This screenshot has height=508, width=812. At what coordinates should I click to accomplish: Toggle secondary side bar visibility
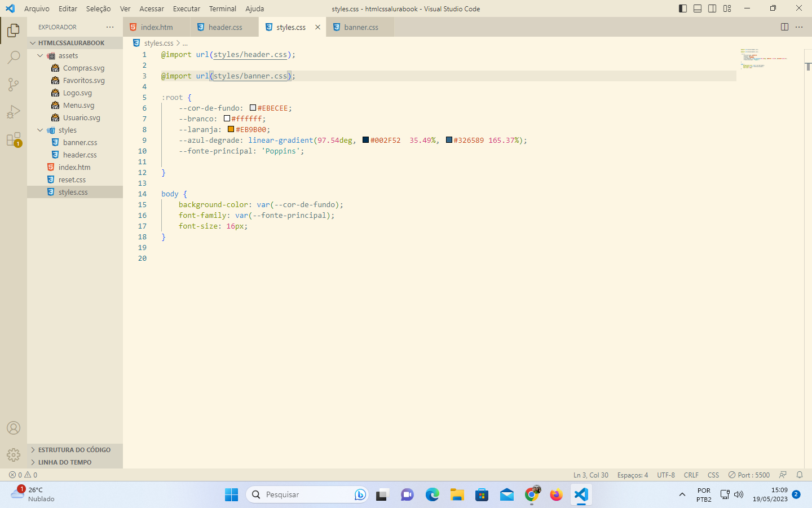[x=712, y=8]
